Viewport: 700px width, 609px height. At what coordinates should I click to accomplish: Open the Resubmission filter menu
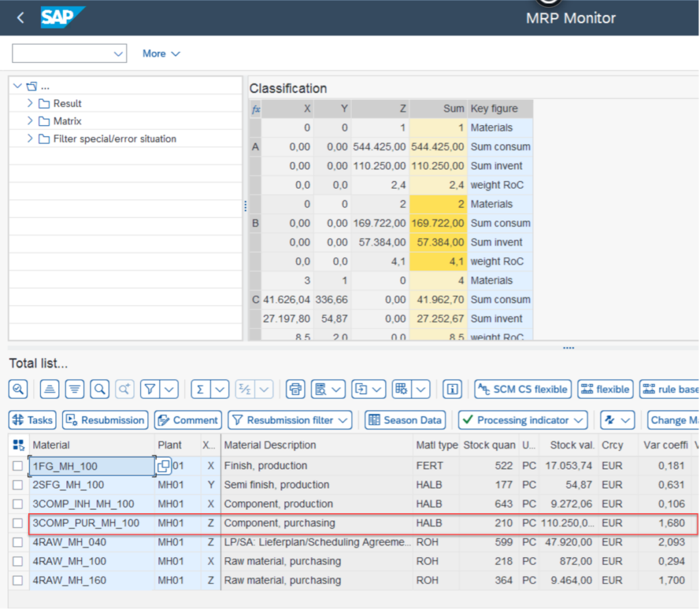[x=291, y=420]
